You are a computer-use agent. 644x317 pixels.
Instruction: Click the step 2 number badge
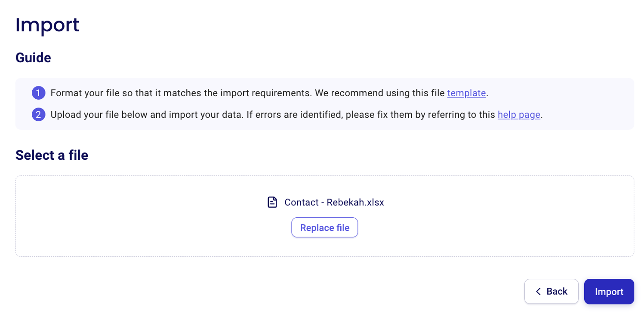[38, 115]
